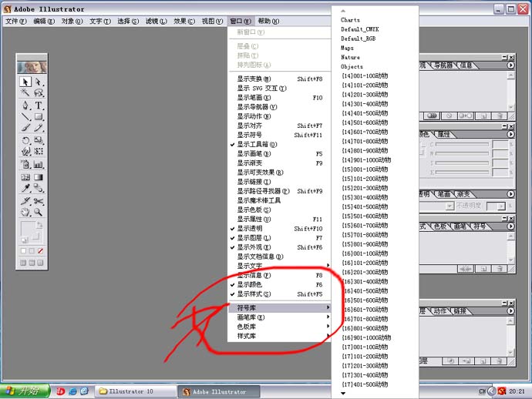Select the Pencil tool

point(39,127)
